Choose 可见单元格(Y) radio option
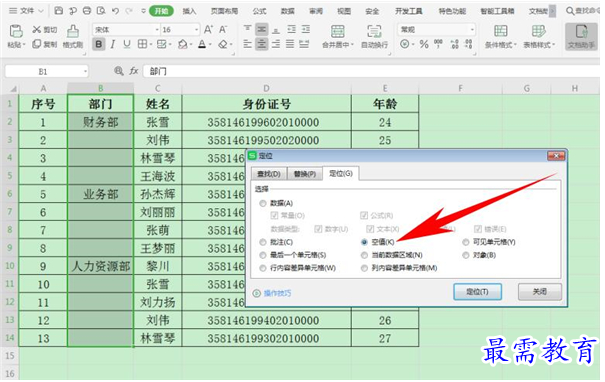Viewport: 605px width, 382px height. coord(466,242)
